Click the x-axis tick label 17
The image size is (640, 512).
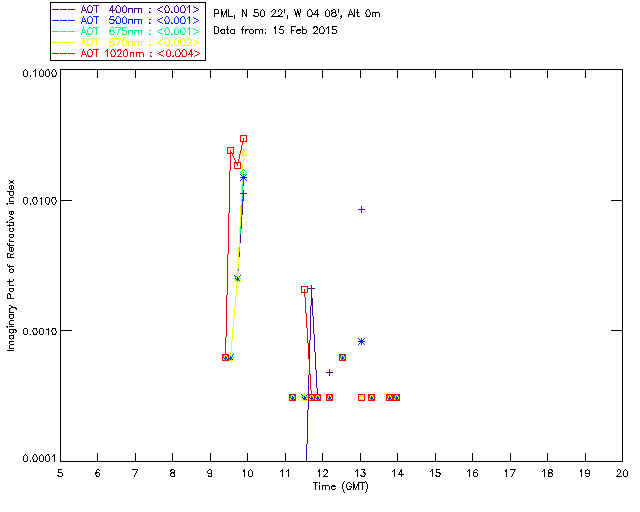510,473
